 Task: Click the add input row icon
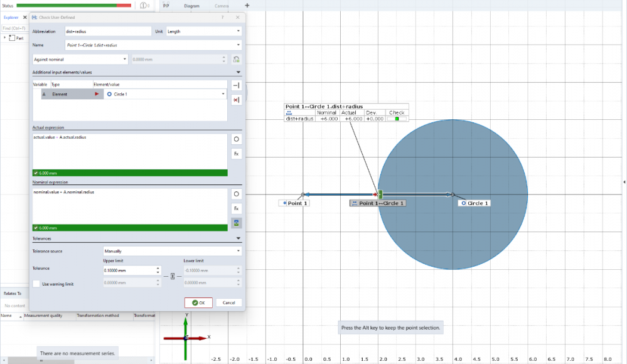click(237, 86)
